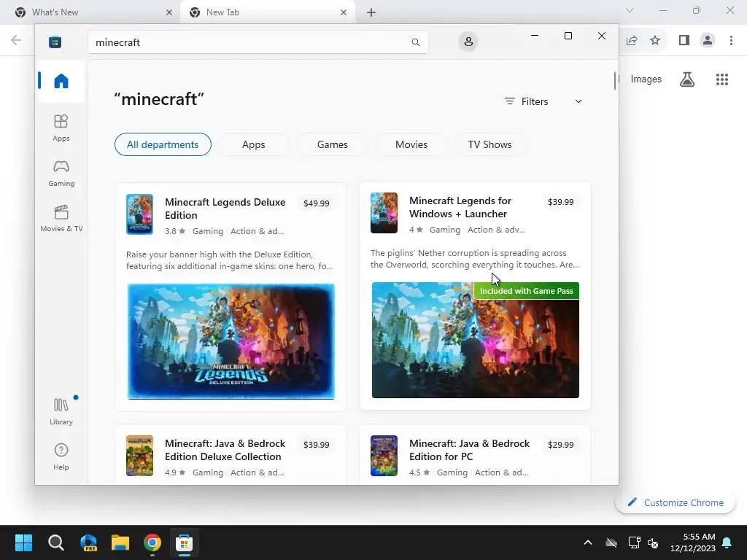Open Windows taskbar Search

point(55,542)
